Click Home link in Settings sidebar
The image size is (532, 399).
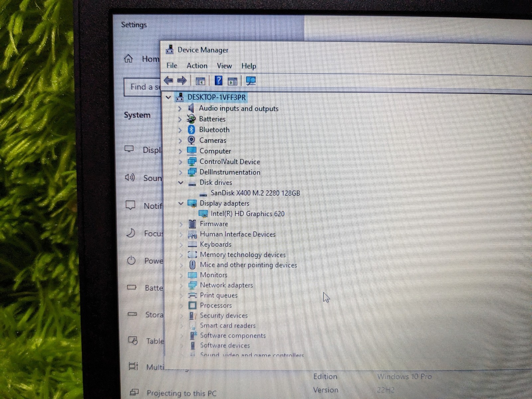pos(151,59)
